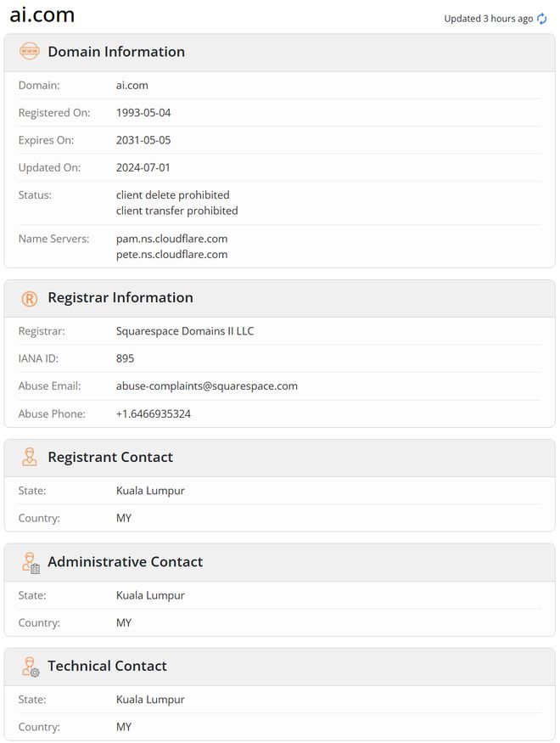The image size is (560, 743).
Task: Select the Domain Information section header
Action: pyautogui.click(x=116, y=52)
